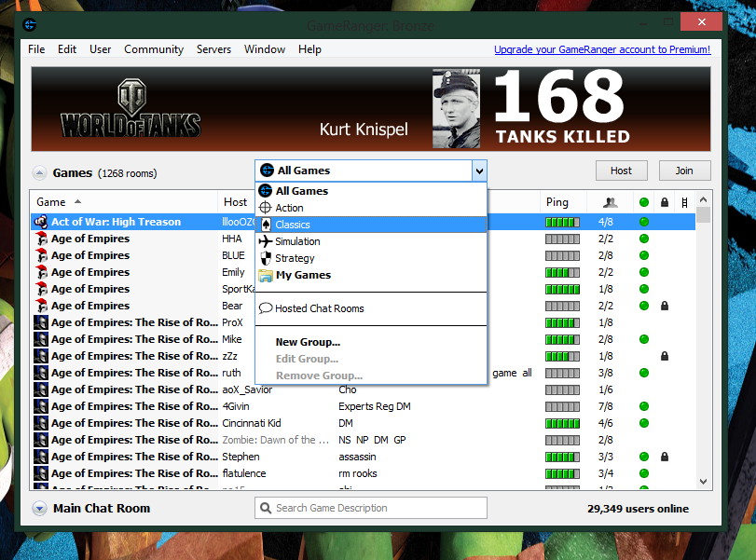Click the Search Game Description field
The width and height of the screenshot is (756, 560).
click(x=378, y=508)
